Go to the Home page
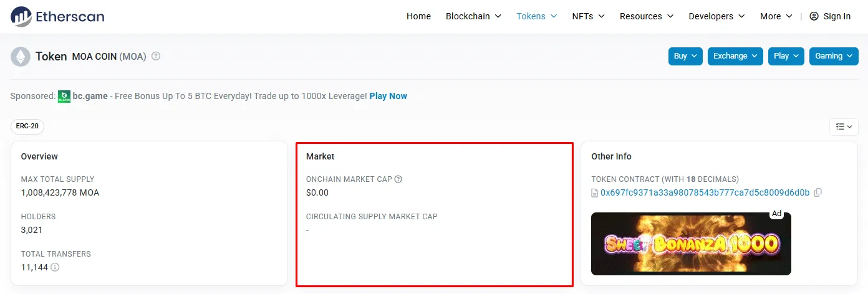Screen dimensions: 868x294 click(418, 16)
